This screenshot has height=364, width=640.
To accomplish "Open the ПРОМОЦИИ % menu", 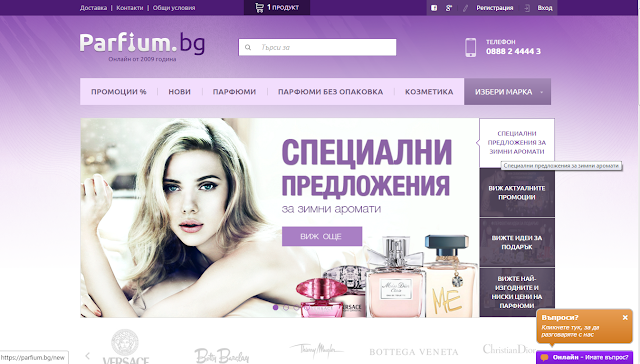I will 118,92.
